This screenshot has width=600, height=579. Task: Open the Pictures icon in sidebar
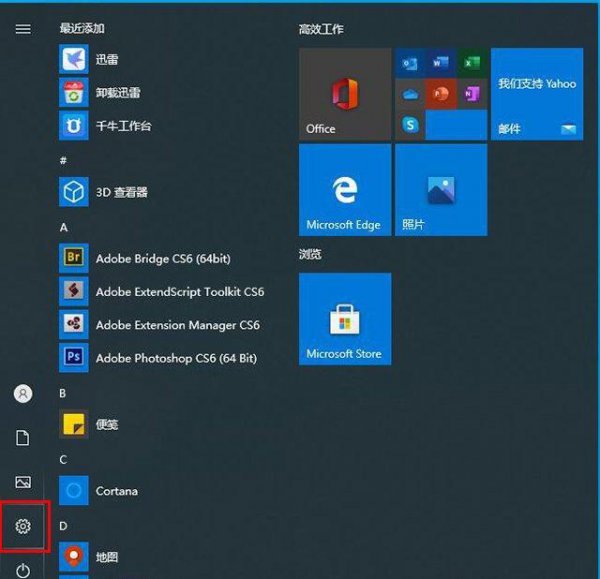point(23,482)
